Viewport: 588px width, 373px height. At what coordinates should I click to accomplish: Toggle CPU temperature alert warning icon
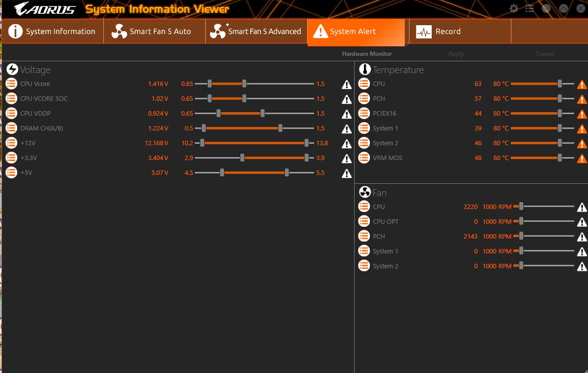(582, 84)
